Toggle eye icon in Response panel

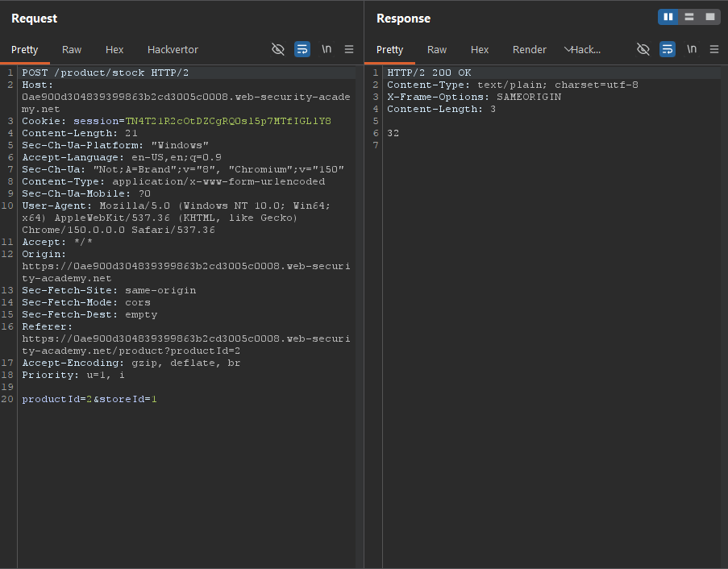coord(643,49)
